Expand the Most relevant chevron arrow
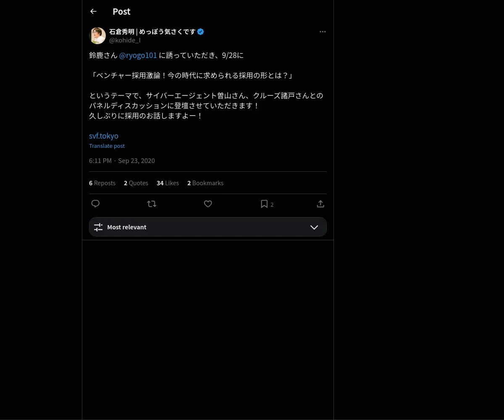The image size is (504, 420). coord(314,227)
